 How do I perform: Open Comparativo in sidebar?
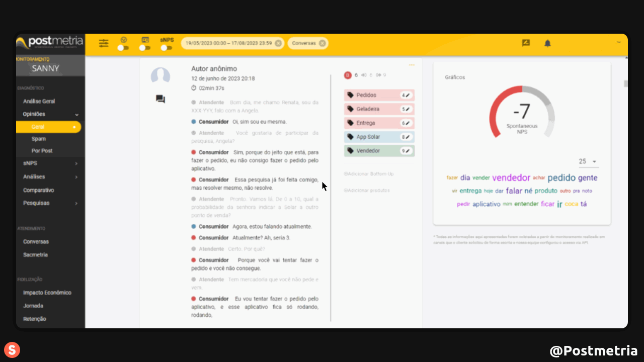(38, 191)
